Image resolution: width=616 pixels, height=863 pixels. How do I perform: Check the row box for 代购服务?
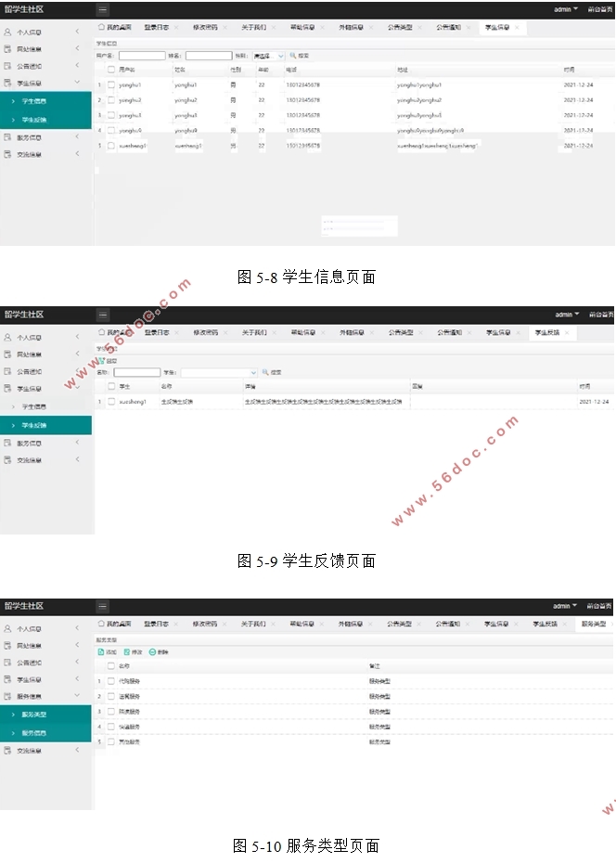click(x=110, y=681)
